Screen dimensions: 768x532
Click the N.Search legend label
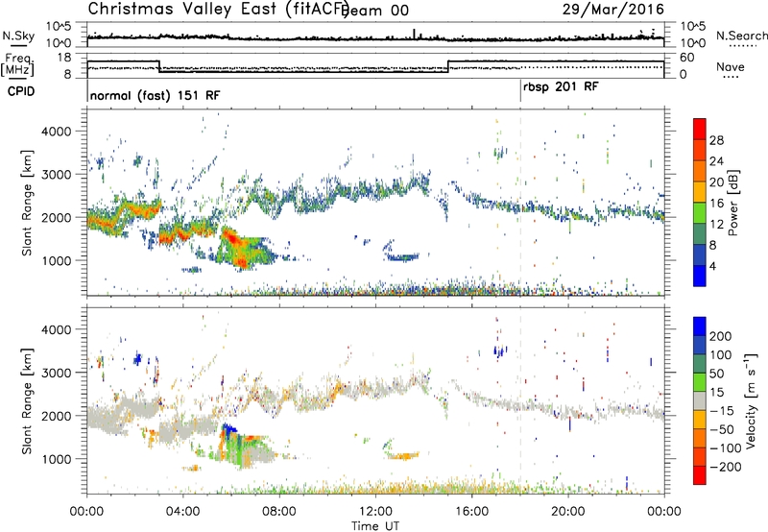(742, 36)
